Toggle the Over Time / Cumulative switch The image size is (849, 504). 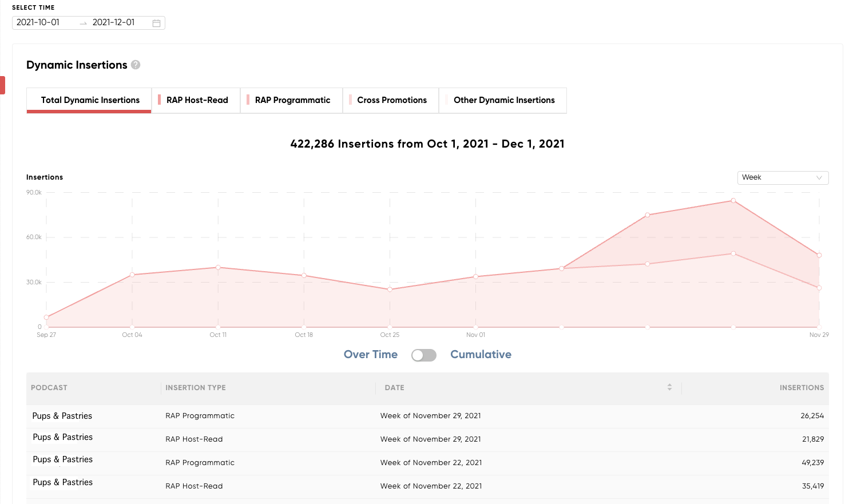pyautogui.click(x=424, y=355)
